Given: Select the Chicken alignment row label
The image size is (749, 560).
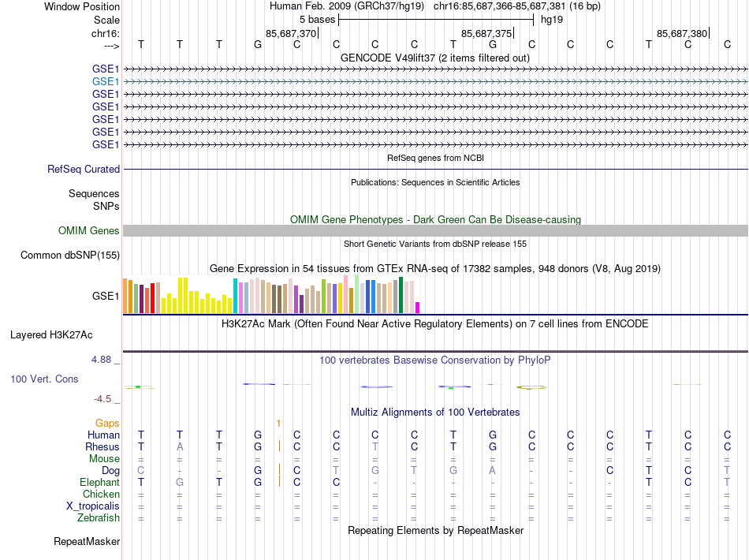Looking at the screenshot, I should click(x=101, y=494).
